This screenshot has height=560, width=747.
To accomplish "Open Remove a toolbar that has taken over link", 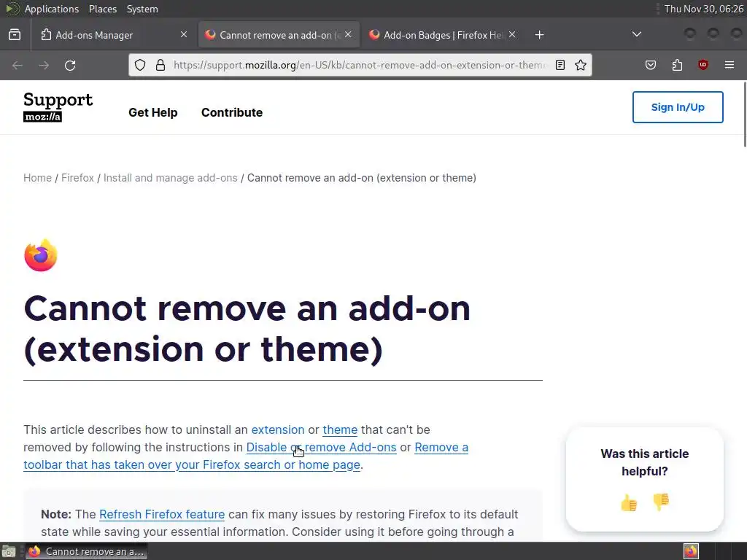I will [192, 464].
